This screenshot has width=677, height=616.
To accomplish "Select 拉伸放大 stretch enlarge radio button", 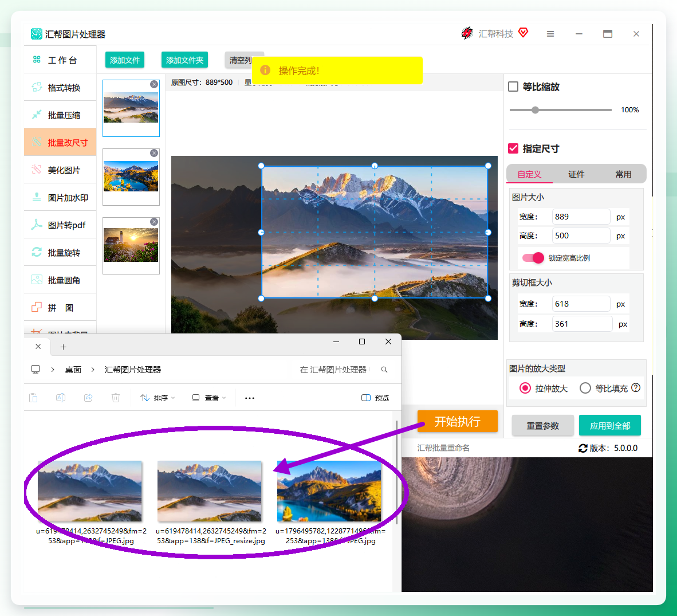I will (525, 388).
